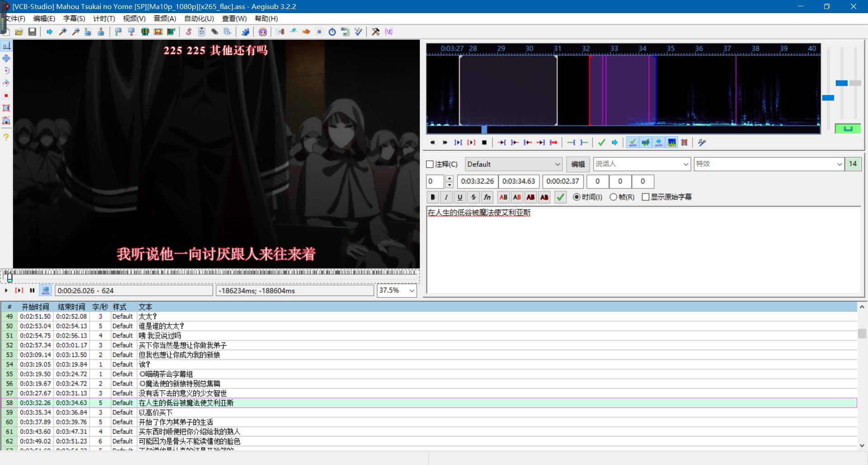Image resolution: width=868 pixels, height=465 pixels.
Task: Go to selection blue arrow in audio bar
Action: coord(615,142)
